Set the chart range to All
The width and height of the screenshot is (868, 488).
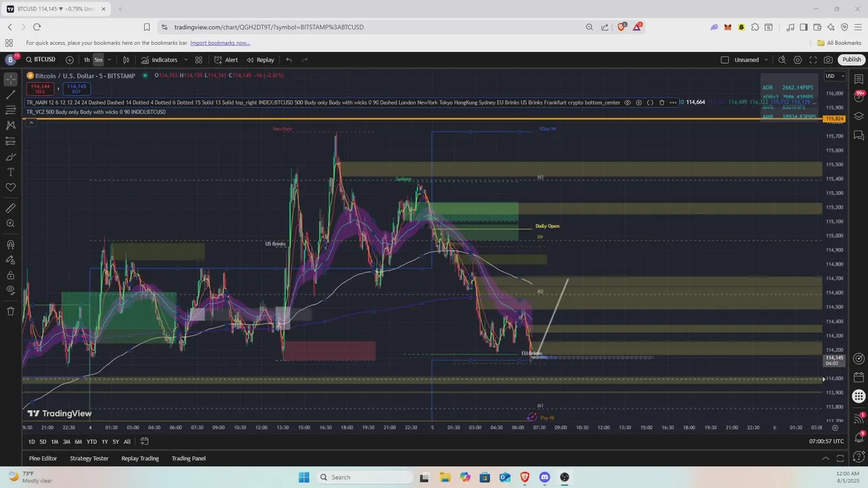pos(127,441)
